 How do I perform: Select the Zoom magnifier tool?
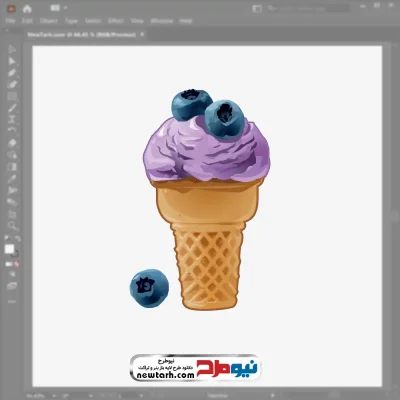pos(12,226)
